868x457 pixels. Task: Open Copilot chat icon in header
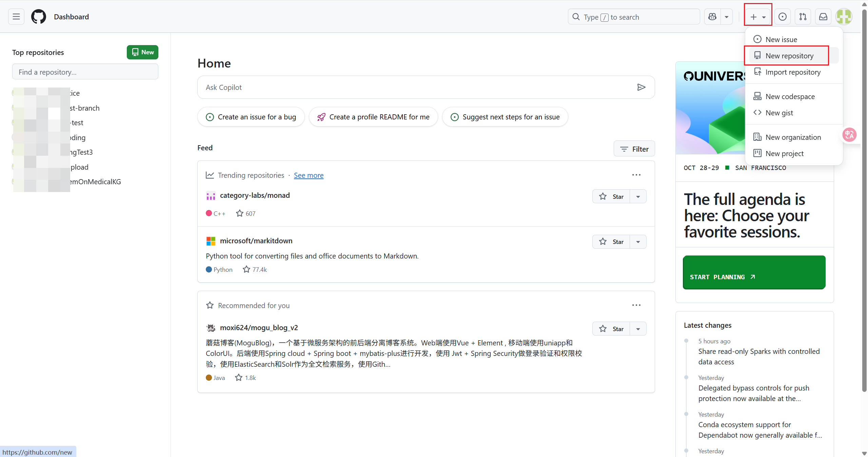[x=712, y=17]
